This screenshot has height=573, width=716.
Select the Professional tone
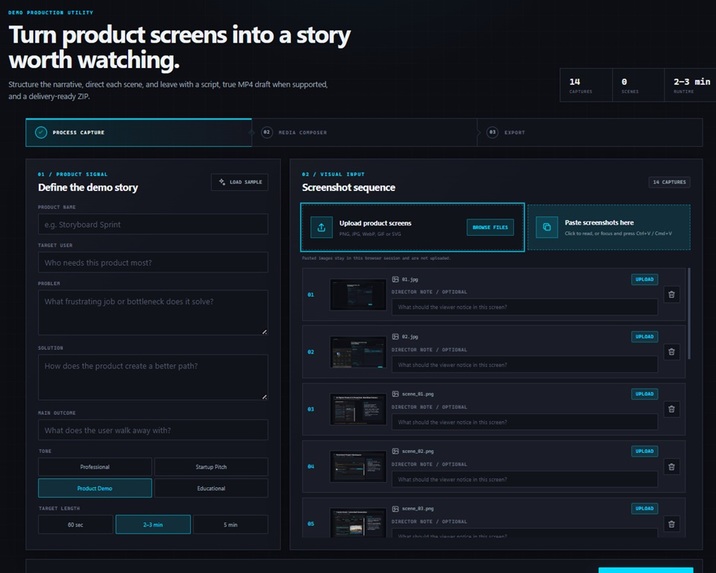[x=95, y=467]
